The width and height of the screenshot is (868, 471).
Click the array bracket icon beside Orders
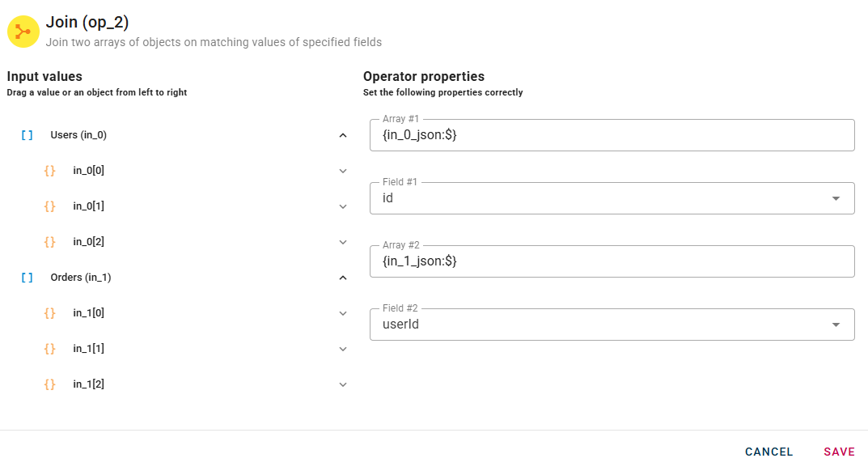(x=28, y=278)
